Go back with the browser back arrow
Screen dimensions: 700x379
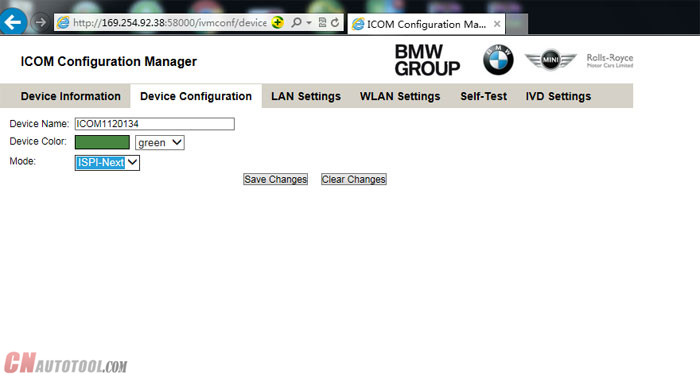click(x=13, y=21)
